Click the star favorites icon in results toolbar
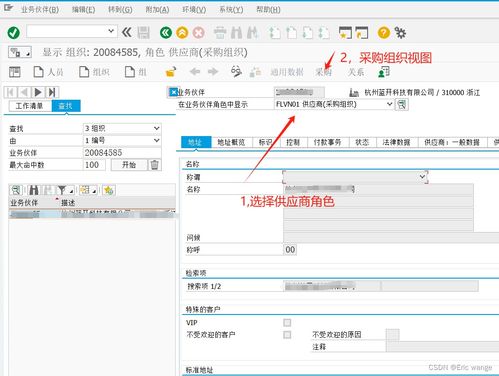The height and width of the screenshot is (376, 499). 108,190
